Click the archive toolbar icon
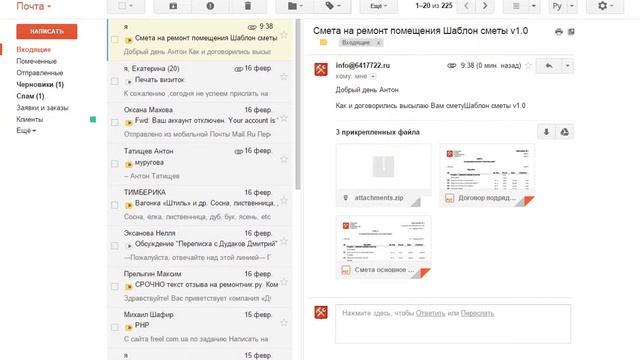This screenshot has height=360, width=640. (173, 6)
